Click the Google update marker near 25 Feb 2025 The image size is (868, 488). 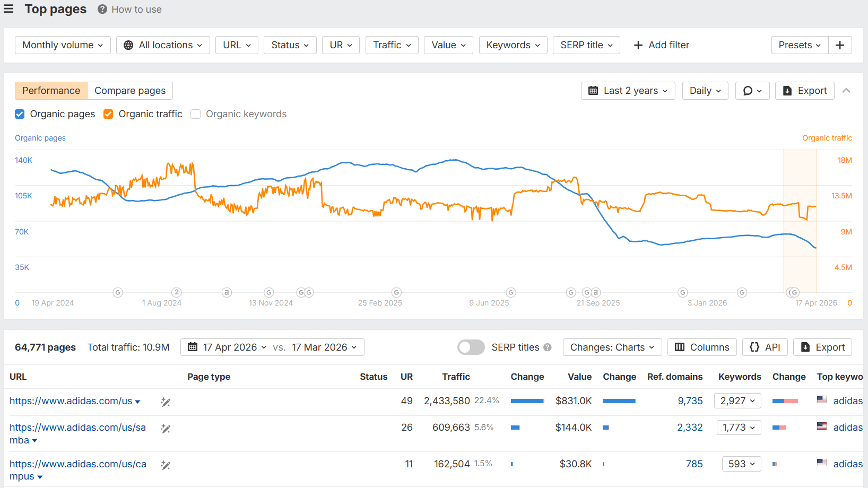coord(396,292)
